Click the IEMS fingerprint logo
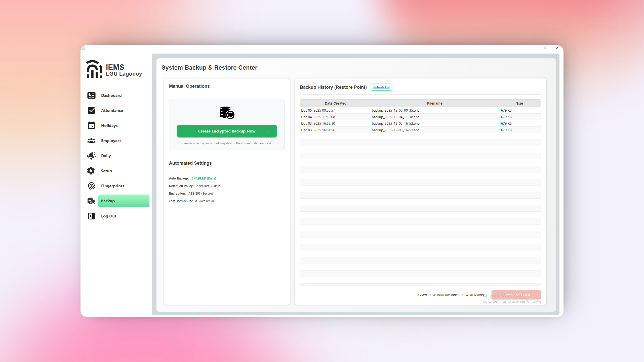The height and width of the screenshot is (362, 644). [94, 69]
